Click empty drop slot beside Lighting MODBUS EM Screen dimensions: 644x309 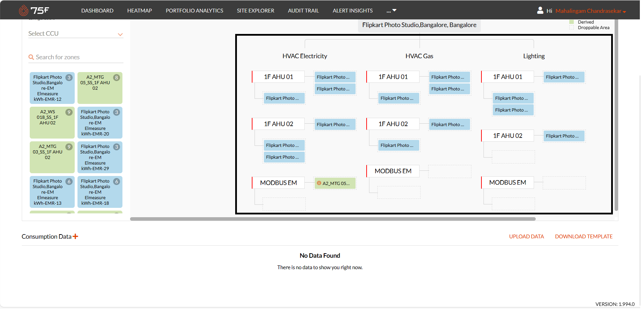click(564, 183)
